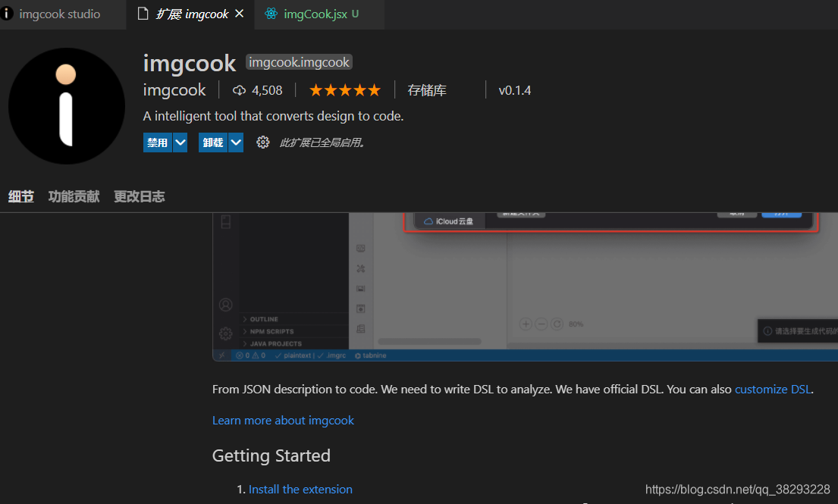Select the DSL code icon in the imgcook sidebar

click(x=361, y=248)
